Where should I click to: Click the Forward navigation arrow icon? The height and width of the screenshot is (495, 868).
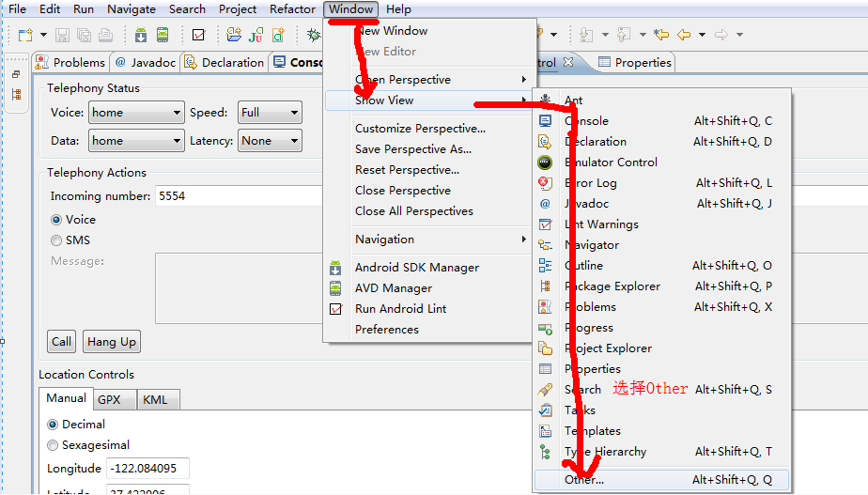(x=721, y=35)
